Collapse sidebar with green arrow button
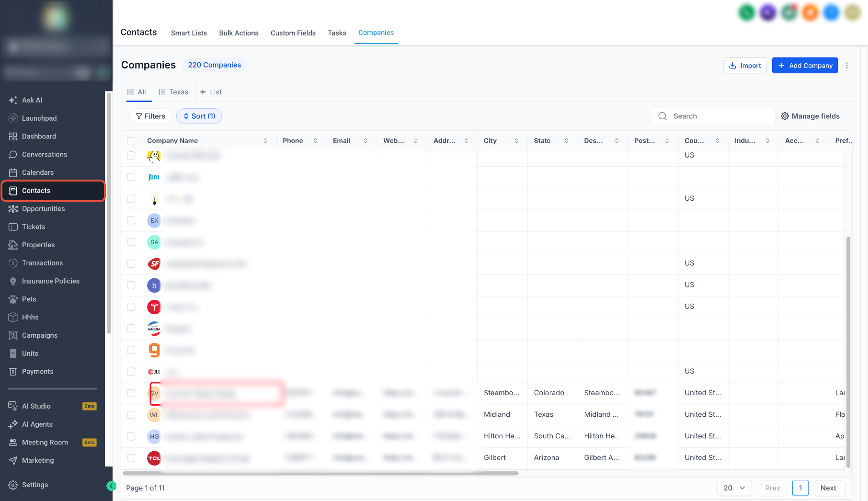The width and height of the screenshot is (868, 501). pos(112,486)
